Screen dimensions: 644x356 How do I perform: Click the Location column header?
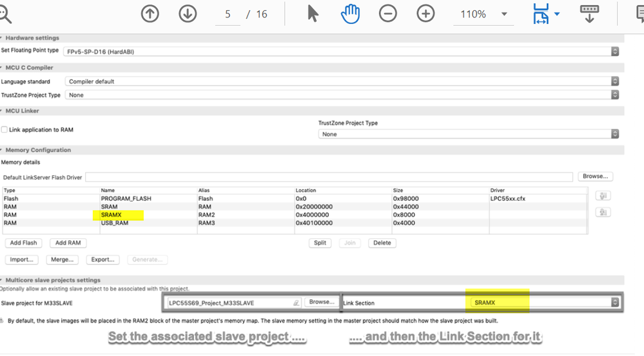click(306, 191)
